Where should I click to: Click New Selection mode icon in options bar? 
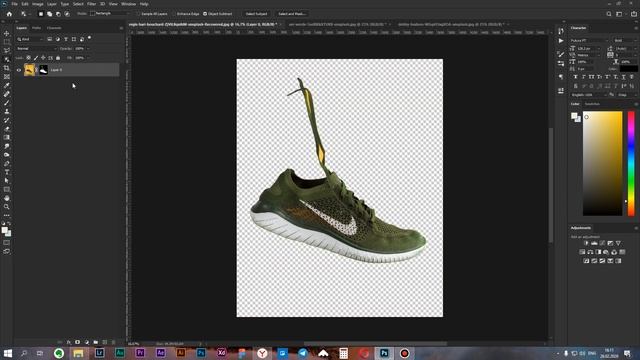pyautogui.click(x=41, y=14)
